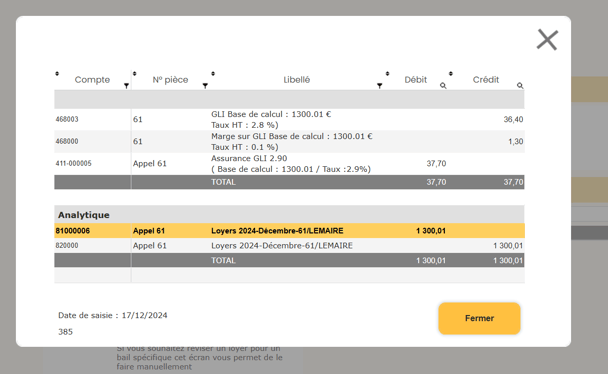Sort by the Libellé column sort arrows
Viewport: 608px width, 374px height.
tap(213, 74)
